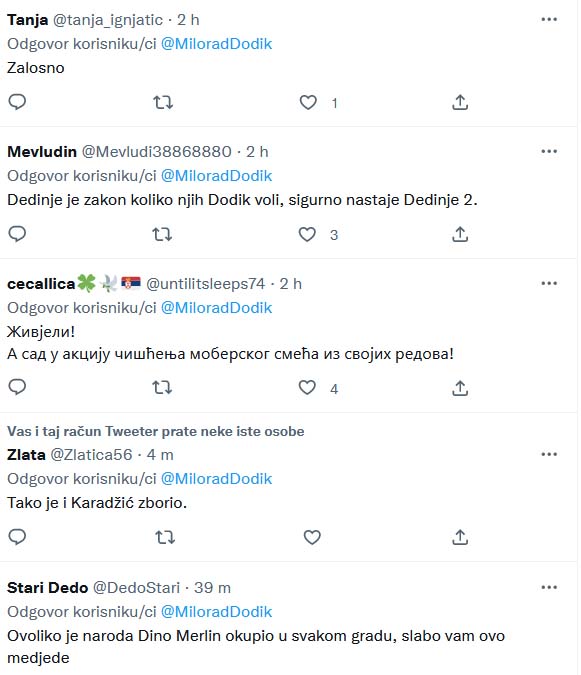581x675 pixels.
Task: Like Tanja's "Zalosno" tweet
Action: coord(308,102)
